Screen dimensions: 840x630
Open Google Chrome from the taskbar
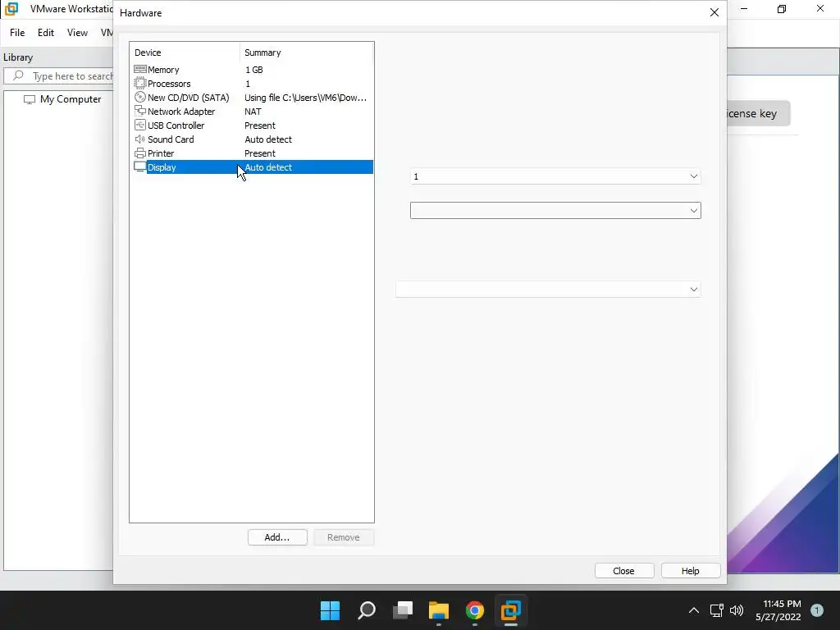[x=475, y=610]
